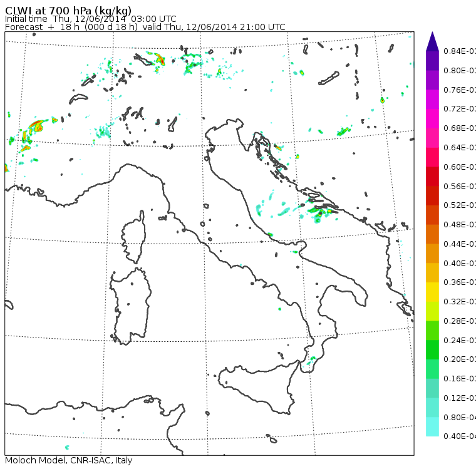Select the red legend band between 0.56E-03 and 0.60E-03
Screen dimensions: 476x469
432,177
